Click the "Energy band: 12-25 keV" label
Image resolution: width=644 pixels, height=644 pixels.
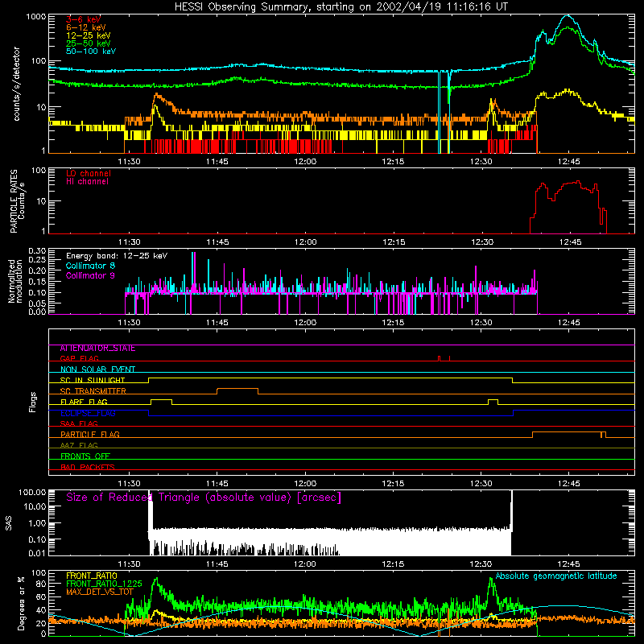click(117, 256)
